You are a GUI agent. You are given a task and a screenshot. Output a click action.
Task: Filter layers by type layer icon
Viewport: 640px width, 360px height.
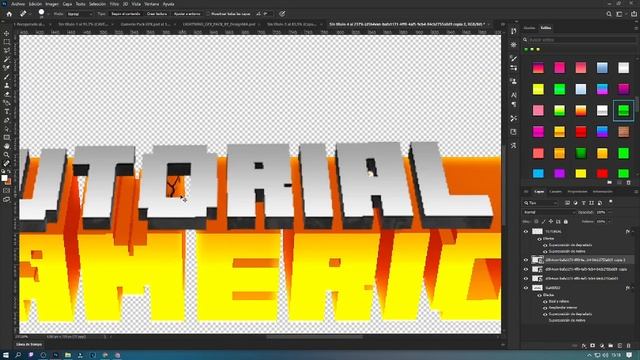point(583,203)
